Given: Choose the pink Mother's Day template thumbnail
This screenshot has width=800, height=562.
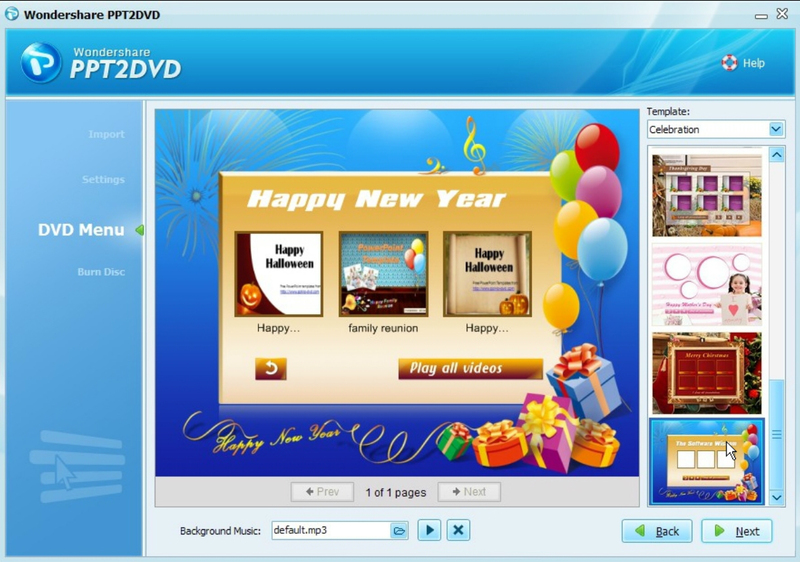Looking at the screenshot, I should 707,285.
